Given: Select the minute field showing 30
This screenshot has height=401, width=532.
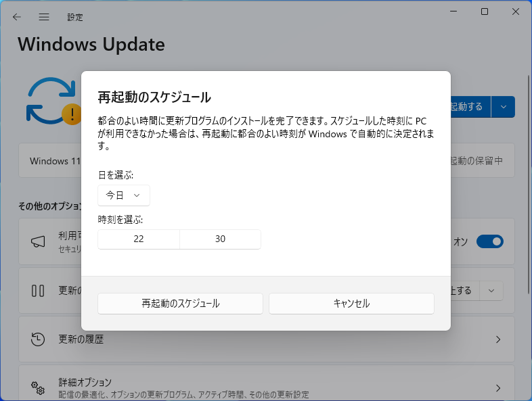Looking at the screenshot, I should point(220,239).
